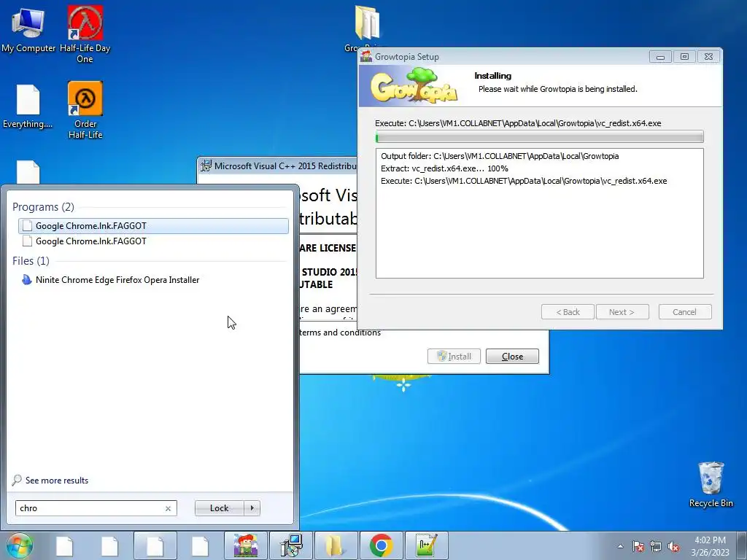Open the network status tray icon
This screenshot has width=747, height=560.
pyautogui.click(x=656, y=546)
